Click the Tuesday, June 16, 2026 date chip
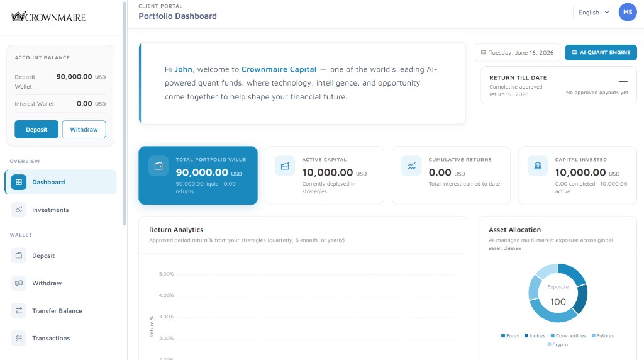Viewport: 644px width, 360px height. tap(517, 53)
